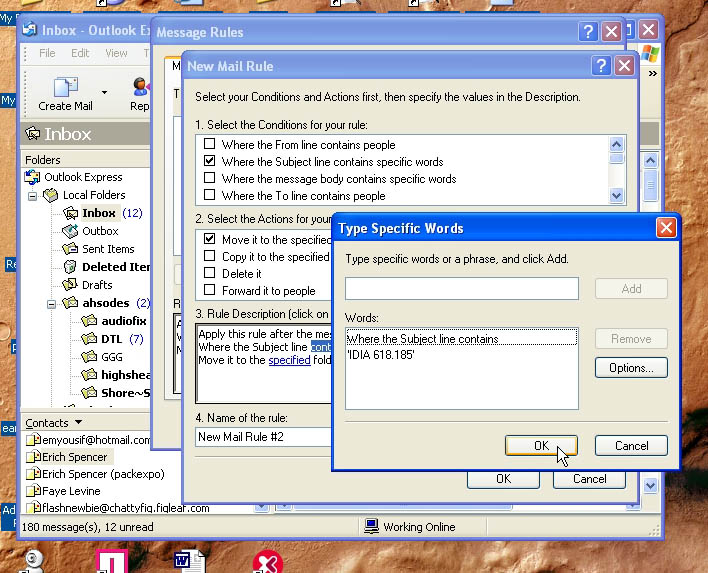Click the Inbox header banner icon
The height and width of the screenshot is (573, 708).
pyautogui.click(x=33, y=134)
